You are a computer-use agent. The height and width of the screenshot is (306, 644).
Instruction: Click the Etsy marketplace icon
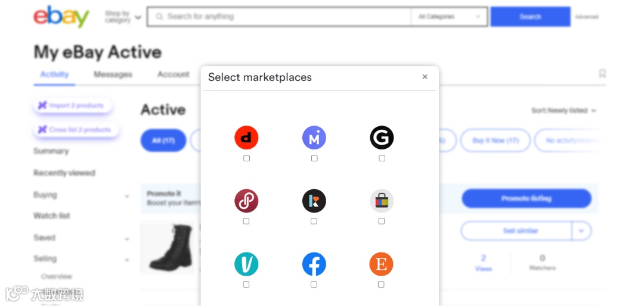pos(382,264)
